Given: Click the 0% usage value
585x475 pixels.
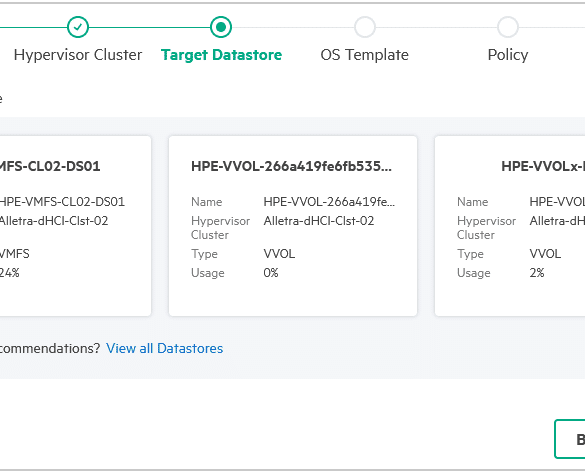Looking at the screenshot, I should tap(271, 273).
